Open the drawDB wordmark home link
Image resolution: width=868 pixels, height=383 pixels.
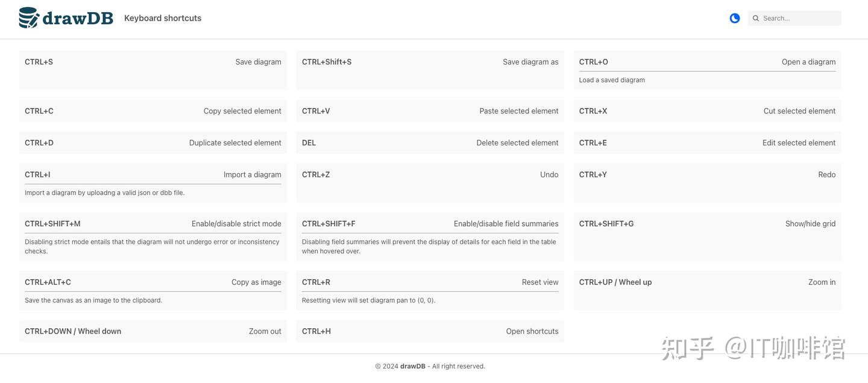point(78,18)
